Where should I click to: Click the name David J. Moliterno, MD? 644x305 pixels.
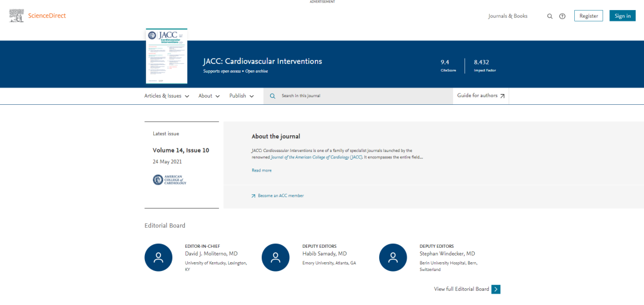click(x=211, y=254)
